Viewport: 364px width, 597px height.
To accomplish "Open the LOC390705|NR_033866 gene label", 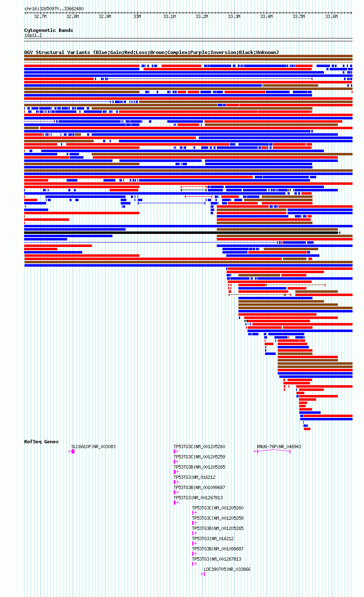I will [x=227, y=569].
